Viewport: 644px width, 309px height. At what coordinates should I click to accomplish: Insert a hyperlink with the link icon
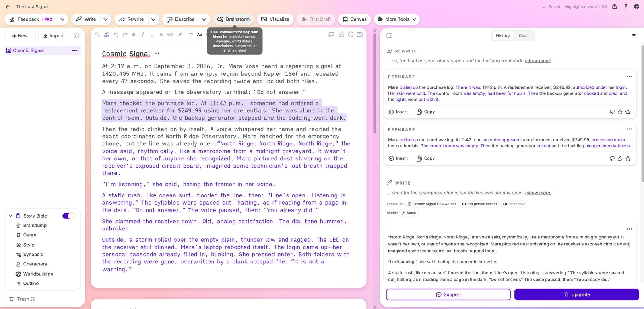170,35
